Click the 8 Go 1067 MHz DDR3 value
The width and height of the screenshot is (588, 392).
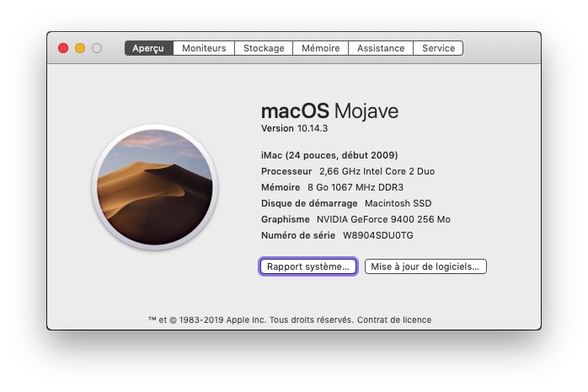coord(355,187)
